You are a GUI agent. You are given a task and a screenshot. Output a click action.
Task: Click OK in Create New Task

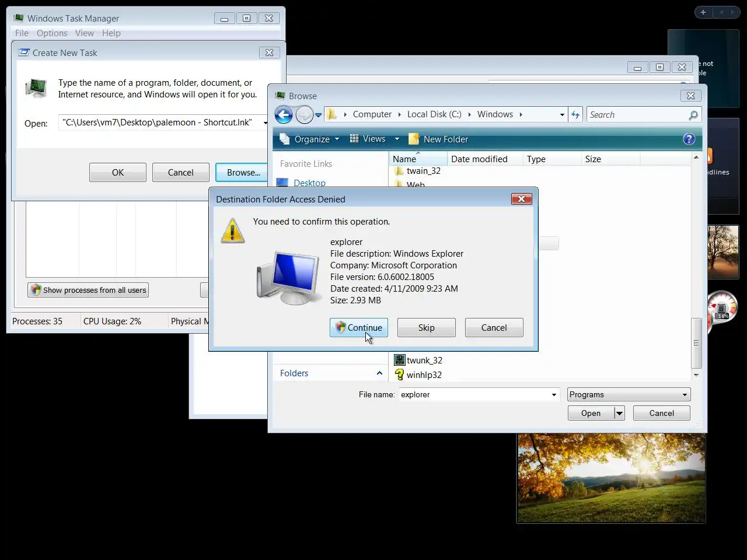pos(118,173)
